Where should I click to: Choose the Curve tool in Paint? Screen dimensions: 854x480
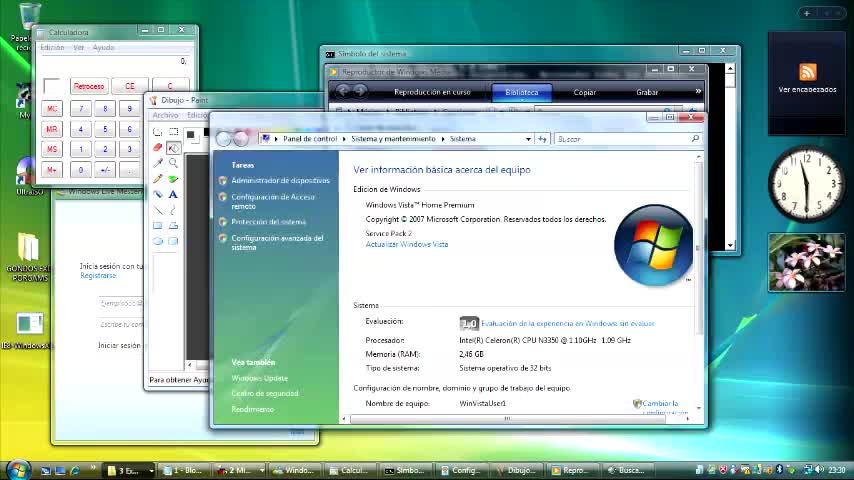tap(173, 210)
